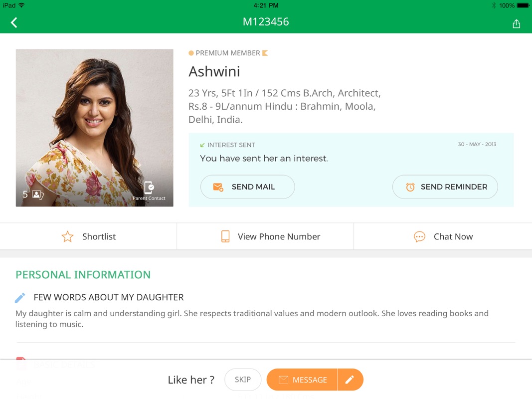Tap the 4:21 PM clock
Image resolution: width=532 pixels, height=399 pixels.
pos(266,5)
